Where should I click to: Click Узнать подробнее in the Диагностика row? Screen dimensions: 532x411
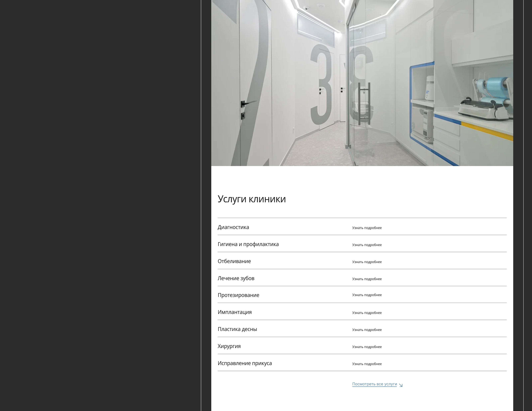(367, 228)
